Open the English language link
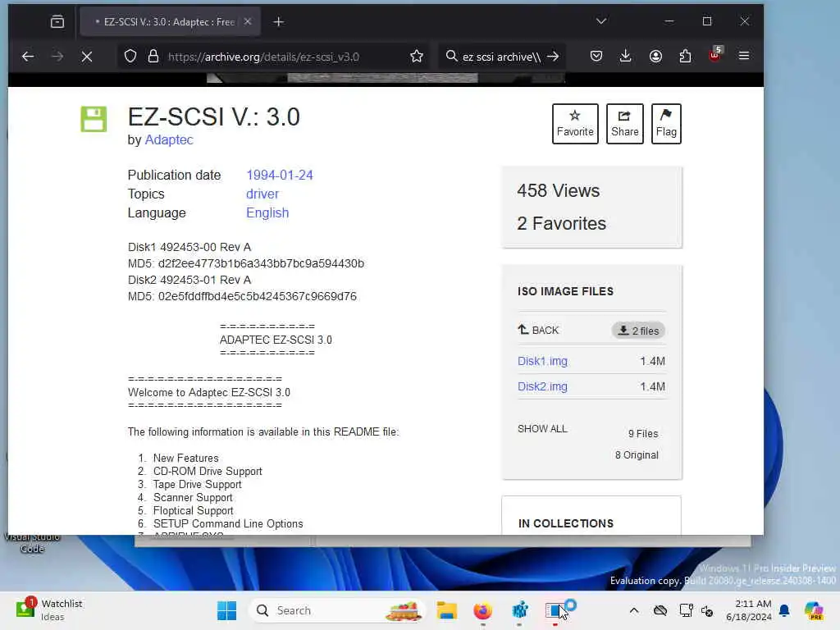The image size is (840, 630). 267,212
